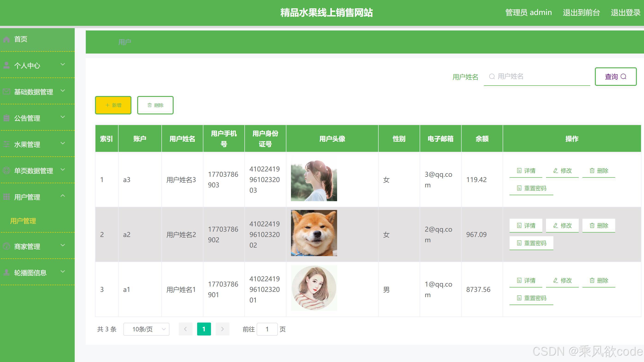
Task: Go to next page arrow in pagination
Action: (222, 329)
